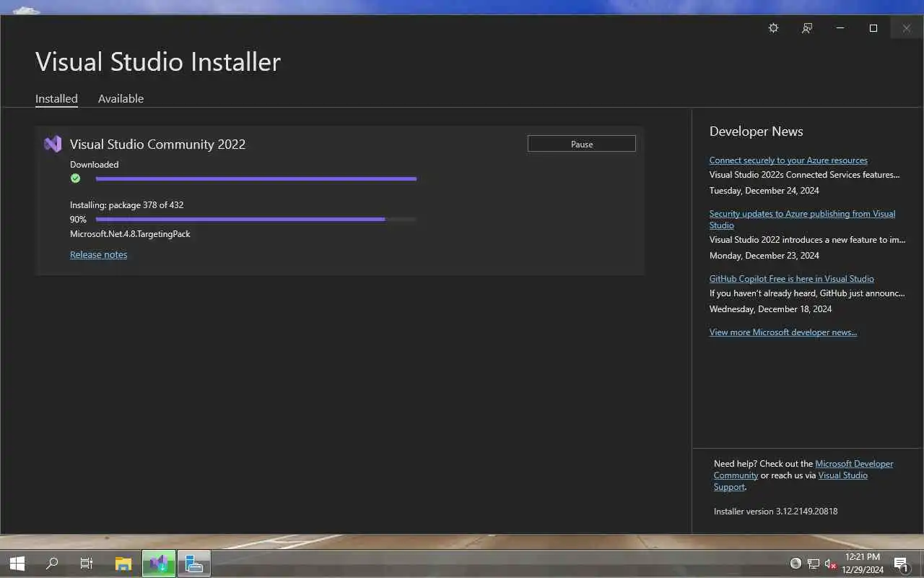Click the setup program taskbar icon
924x578 pixels.
tap(193, 564)
